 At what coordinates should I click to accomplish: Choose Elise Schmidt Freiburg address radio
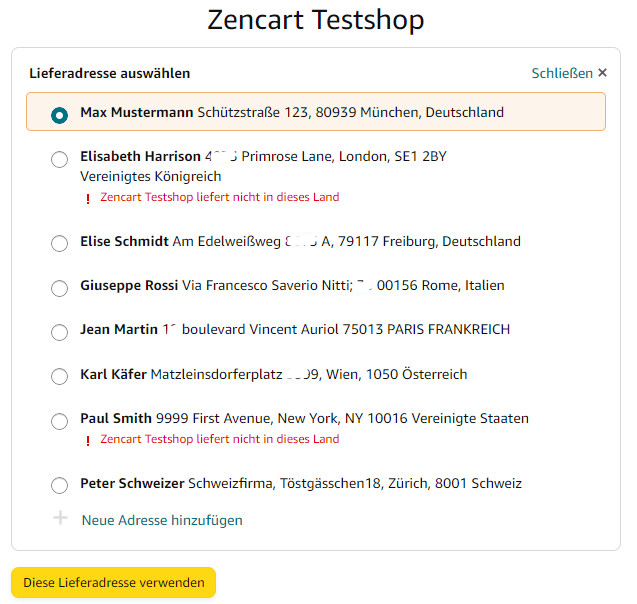pyautogui.click(x=59, y=243)
